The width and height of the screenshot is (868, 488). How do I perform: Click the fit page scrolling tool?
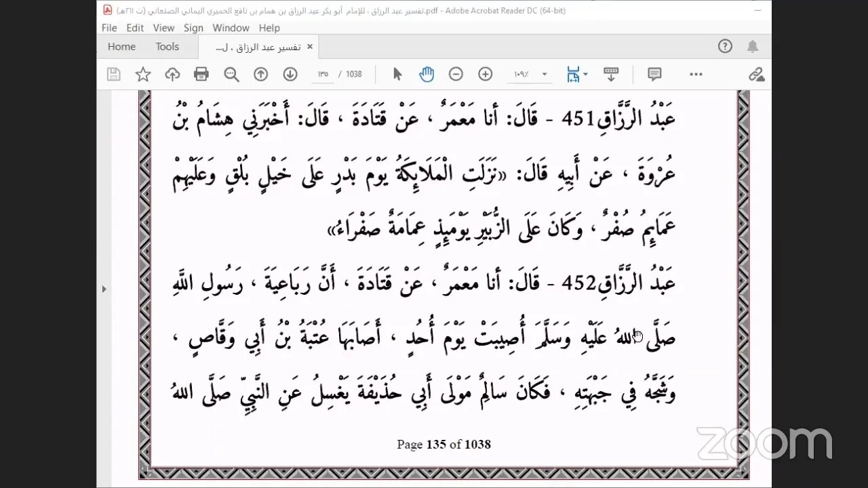573,75
